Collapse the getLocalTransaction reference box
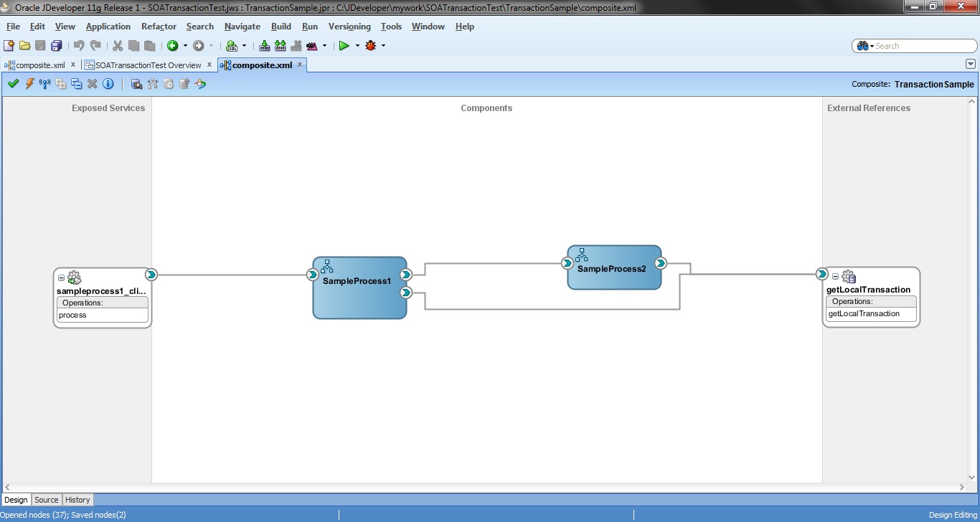Image resolution: width=980 pixels, height=522 pixels. click(835, 275)
